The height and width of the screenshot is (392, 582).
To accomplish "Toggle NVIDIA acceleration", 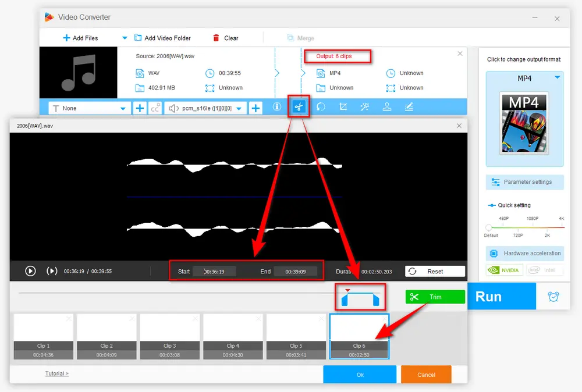I will click(x=504, y=270).
